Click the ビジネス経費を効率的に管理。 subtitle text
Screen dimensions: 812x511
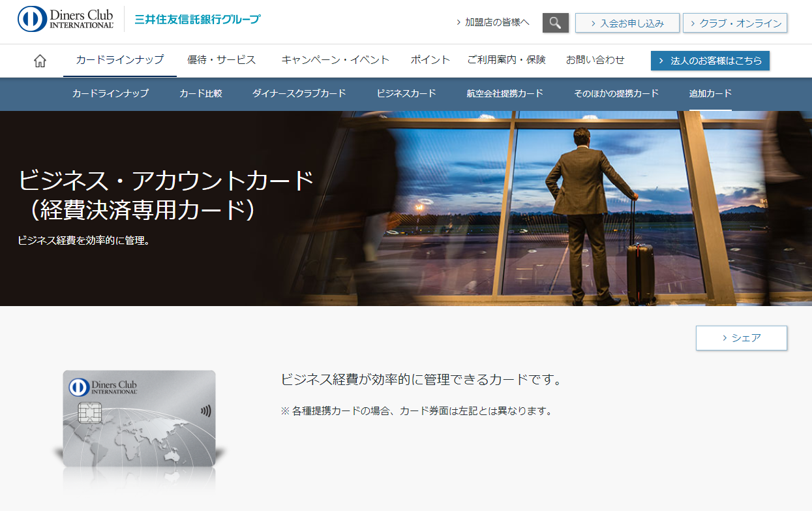[85, 240]
